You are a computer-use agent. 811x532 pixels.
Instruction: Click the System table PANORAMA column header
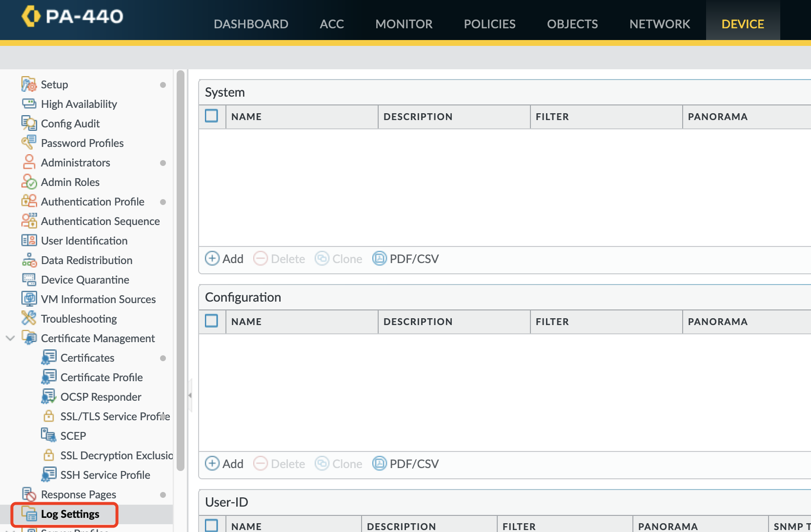[x=747, y=117]
